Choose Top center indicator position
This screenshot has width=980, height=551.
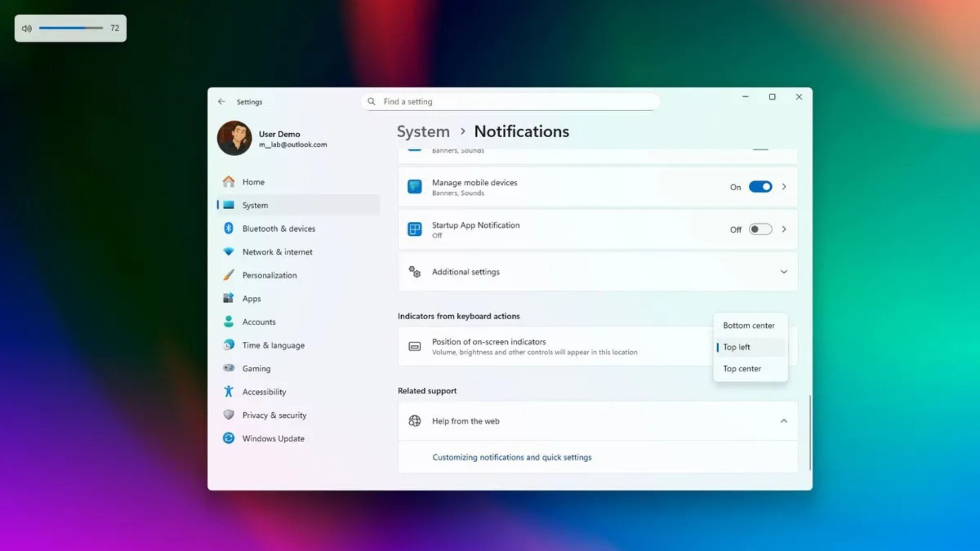pyautogui.click(x=742, y=368)
